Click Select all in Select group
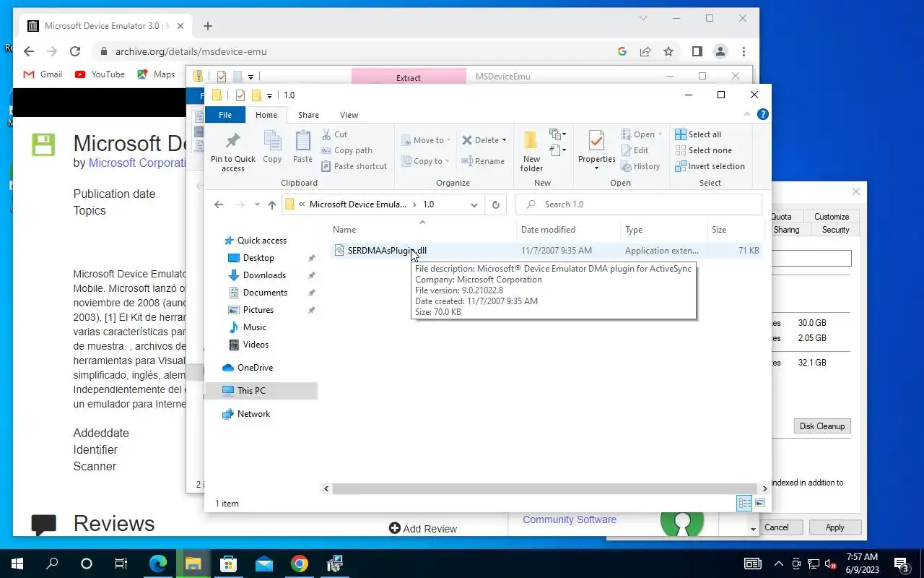 (x=697, y=134)
